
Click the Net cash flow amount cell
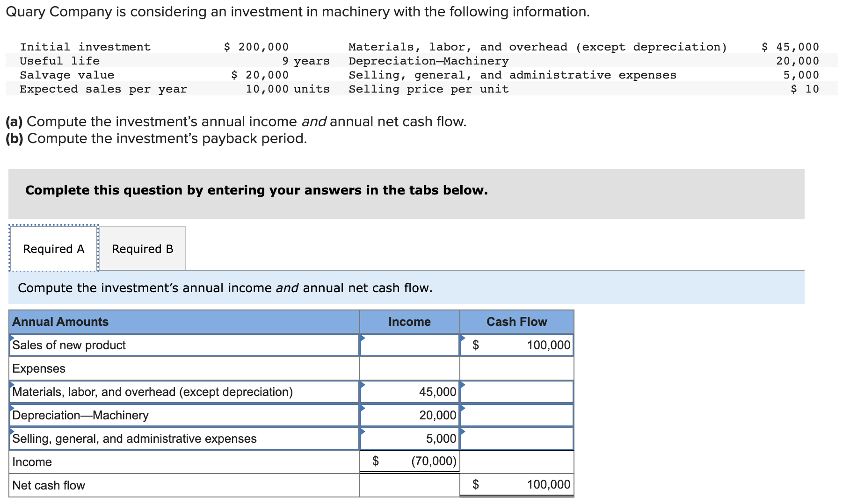(517, 485)
